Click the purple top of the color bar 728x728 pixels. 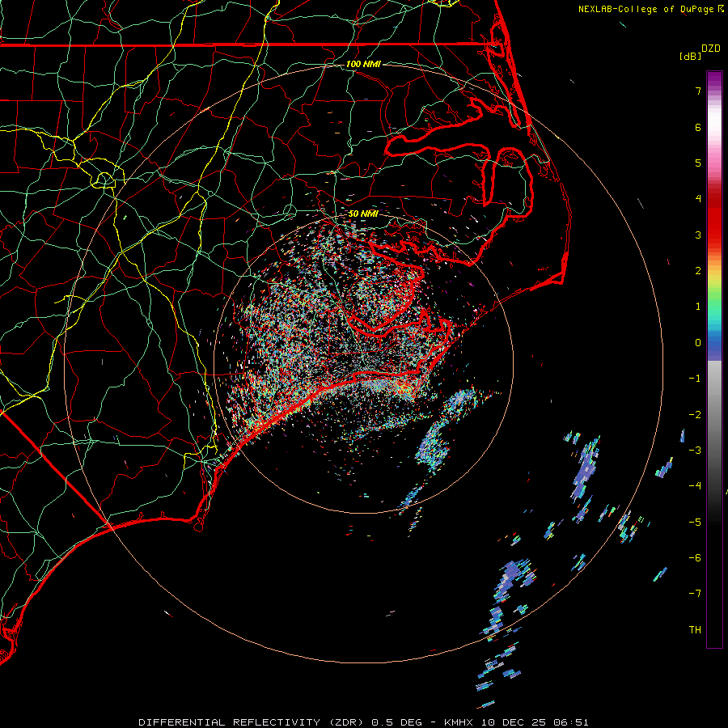[714, 79]
